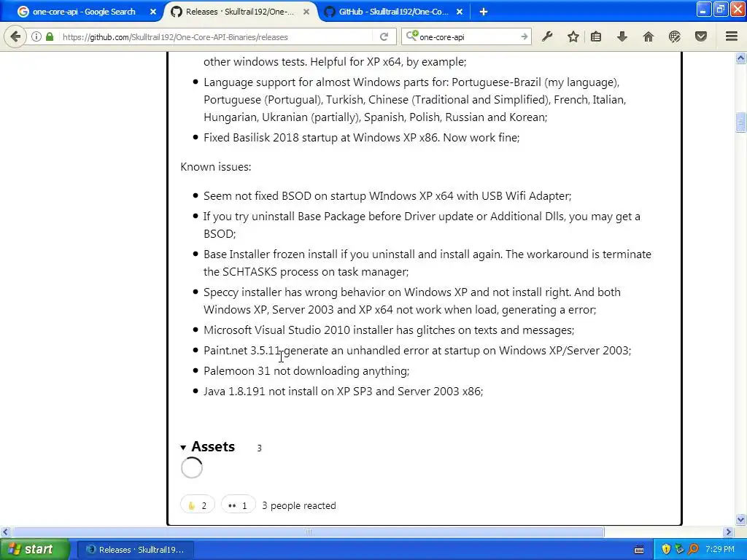Image resolution: width=747 pixels, height=560 pixels.
Task: Open developer tools wrench icon
Action: [547, 36]
